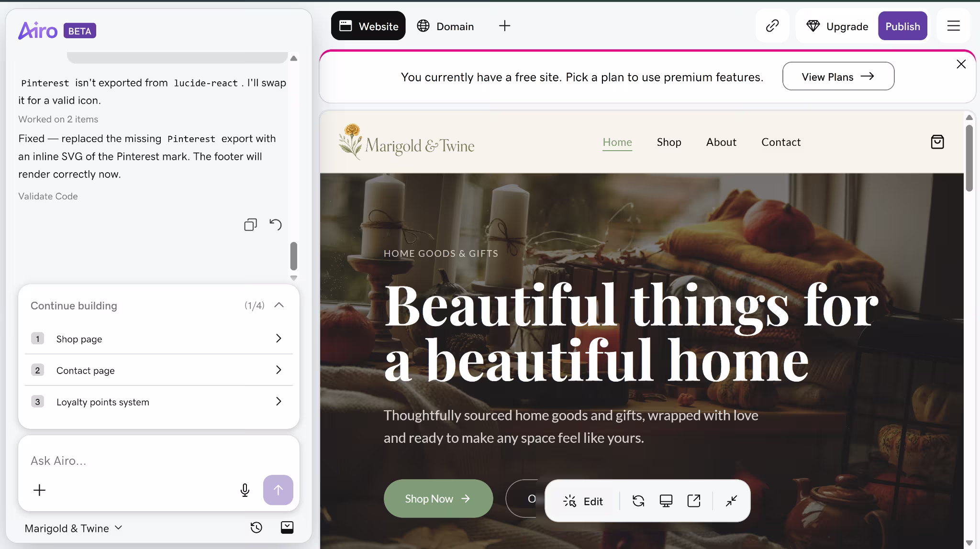Screen dimensions: 980x549
Task: Click View Plans button
Action: [x=838, y=76]
